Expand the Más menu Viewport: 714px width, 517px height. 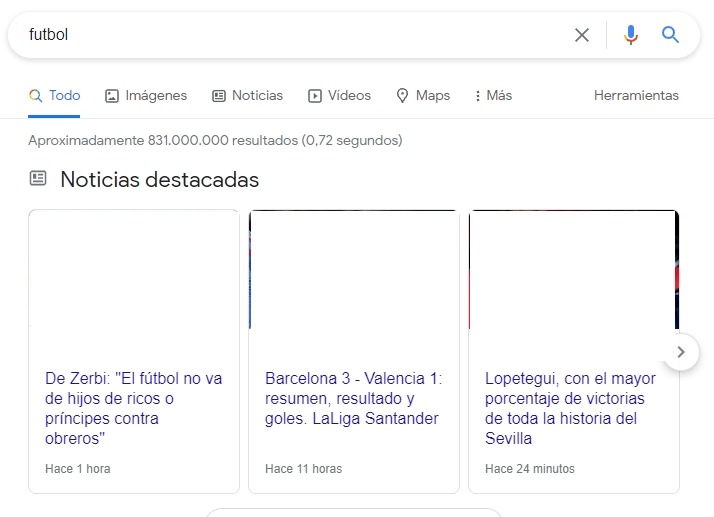[x=494, y=96]
